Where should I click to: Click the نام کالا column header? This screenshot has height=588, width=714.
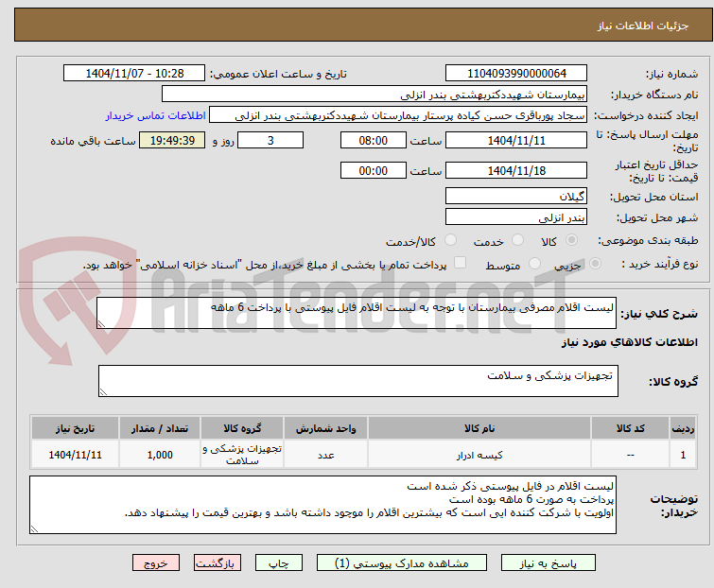pyautogui.click(x=479, y=428)
